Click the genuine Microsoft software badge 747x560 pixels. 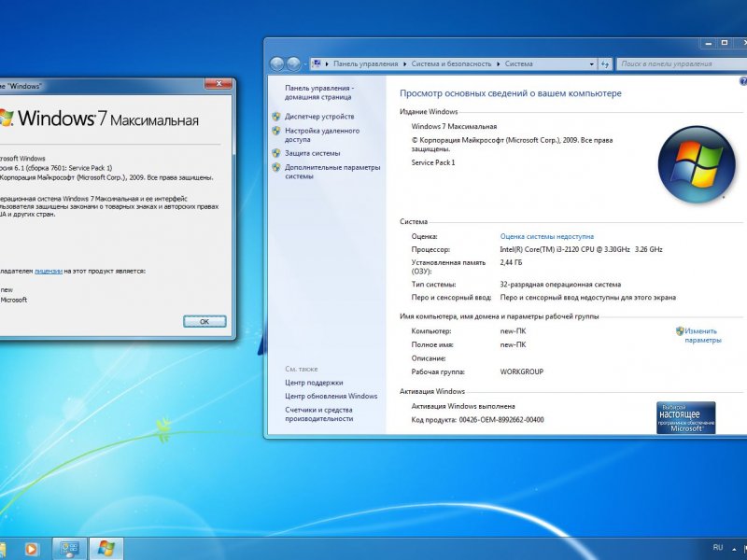tap(686, 417)
